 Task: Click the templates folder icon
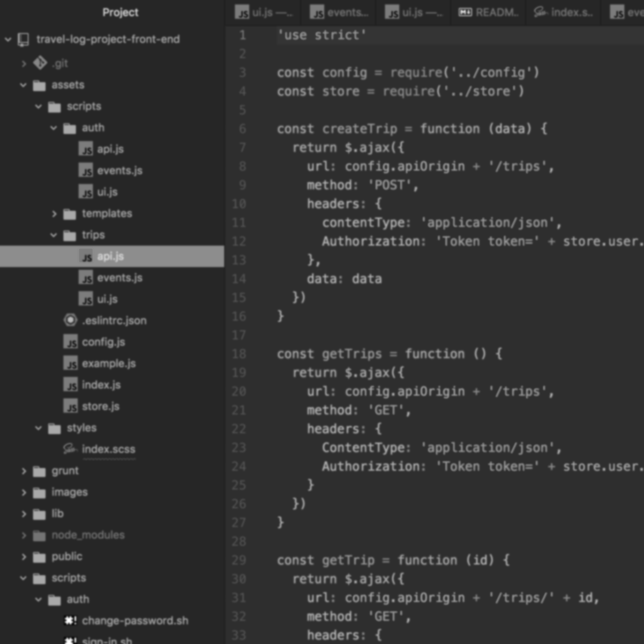click(x=70, y=214)
